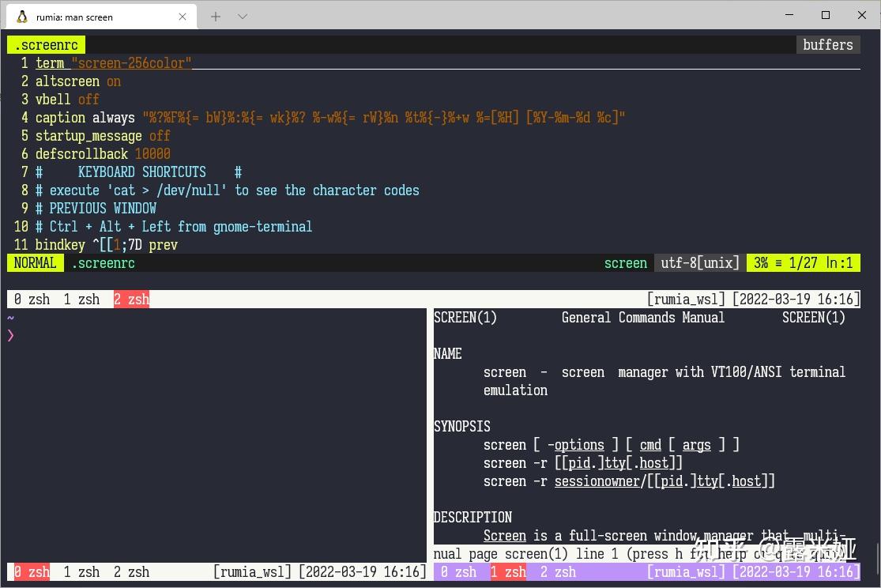Screen dimensions: 881x588
Task: Click the Linux penguin favicon on the browser tab
Action: (x=22, y=16)
